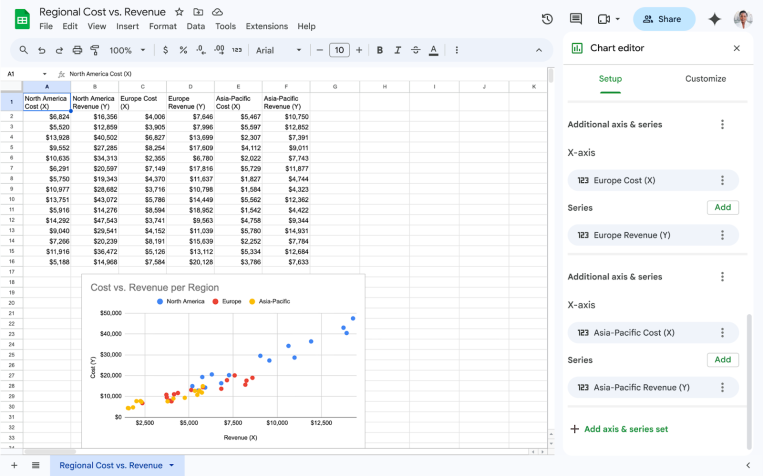This screenshot has width=763, height=476.
Task: Move document using the folder icon
Action: pos(198,12)
